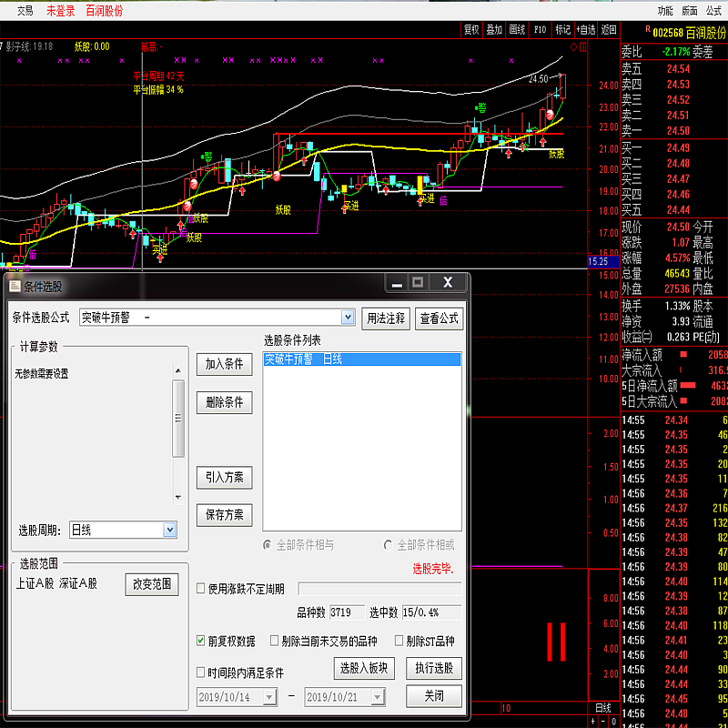Click the 叠加 overlay toolbar button

click(x=494, y=30)
